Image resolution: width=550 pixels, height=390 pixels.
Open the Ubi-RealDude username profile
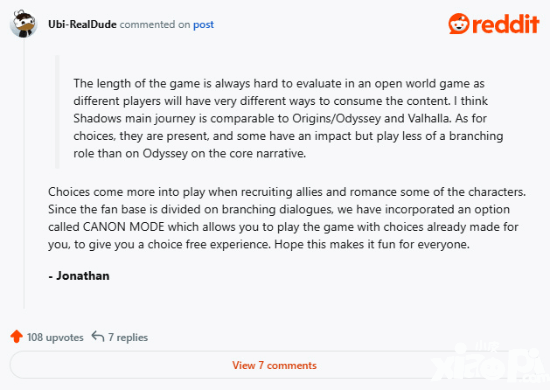[x=82, y=25]
